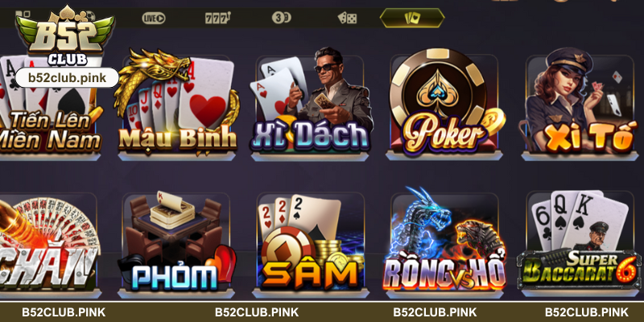Select the lottery balls category tab

(x=281, y=18)
